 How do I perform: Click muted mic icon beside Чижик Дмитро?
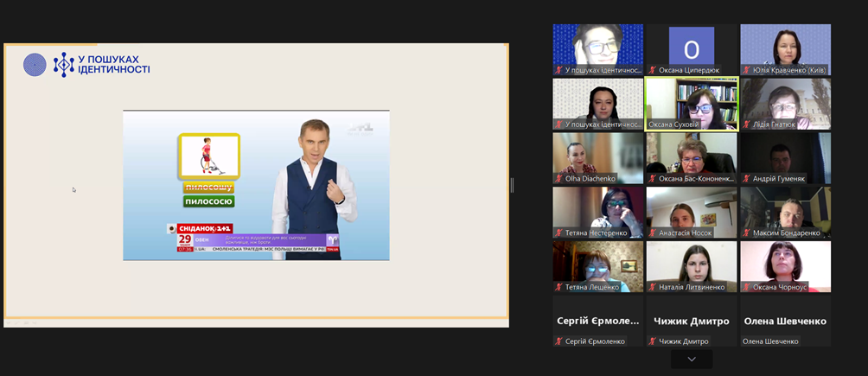653,341
